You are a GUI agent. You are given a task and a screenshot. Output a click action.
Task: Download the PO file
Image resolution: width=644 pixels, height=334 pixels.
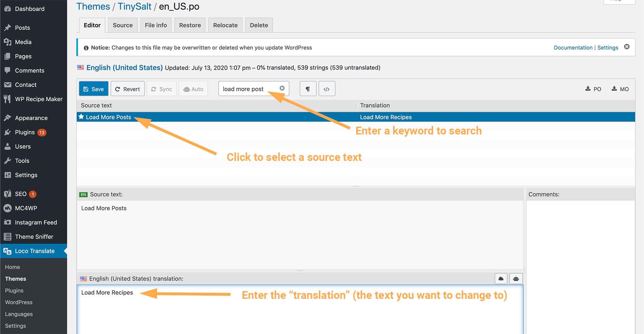point(593,89)
